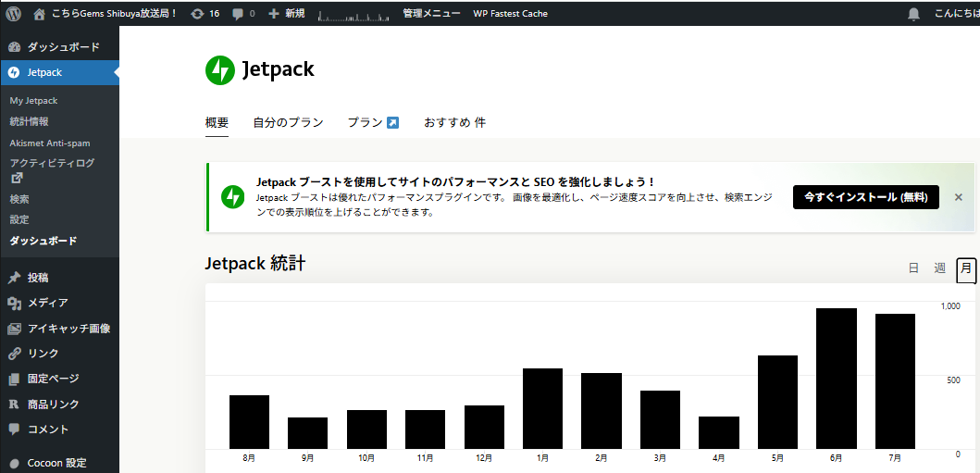Image resolution: width=980 pixels, height=473 pixels.
Task: Click the 今すぐインストール (無料) button
Action: pos(865,197)
